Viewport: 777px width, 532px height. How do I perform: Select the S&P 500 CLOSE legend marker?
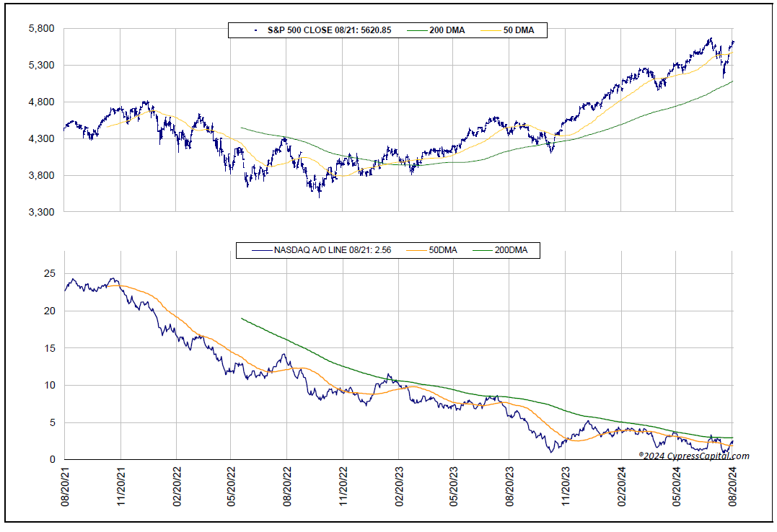click(x=258, y=31)
